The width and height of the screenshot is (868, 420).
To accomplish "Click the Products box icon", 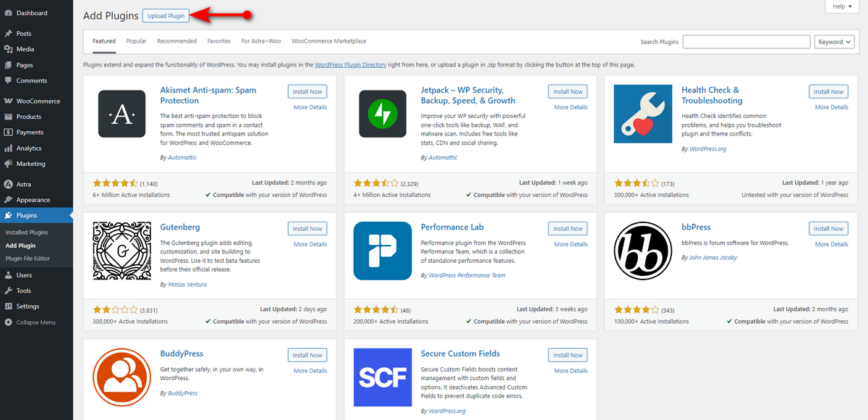I will coord(8,117).
